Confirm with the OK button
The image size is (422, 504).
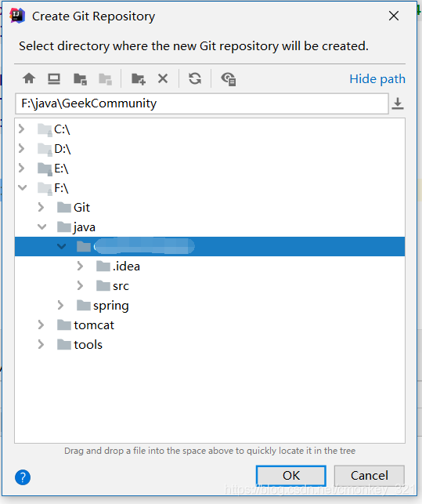pyautogui.click(x=291, y=476)
